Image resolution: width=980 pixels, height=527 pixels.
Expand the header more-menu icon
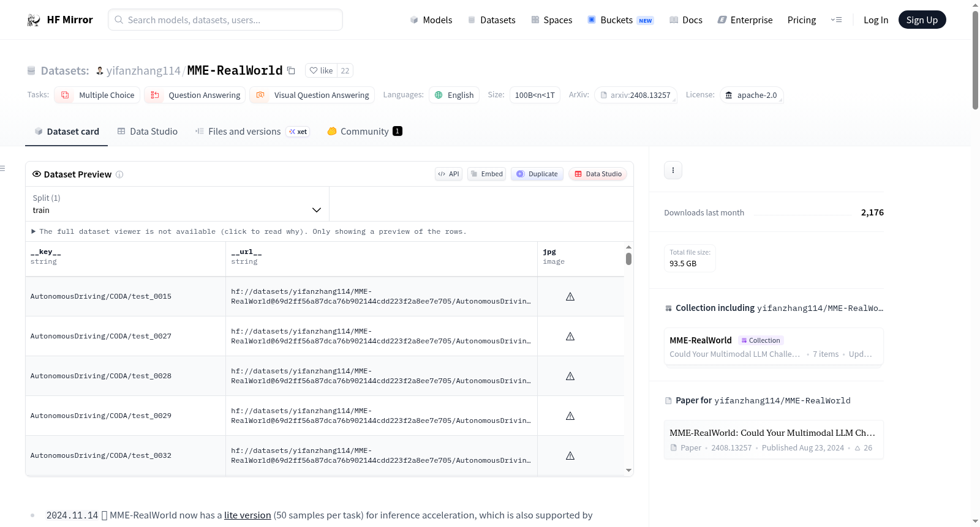[836, 20]
